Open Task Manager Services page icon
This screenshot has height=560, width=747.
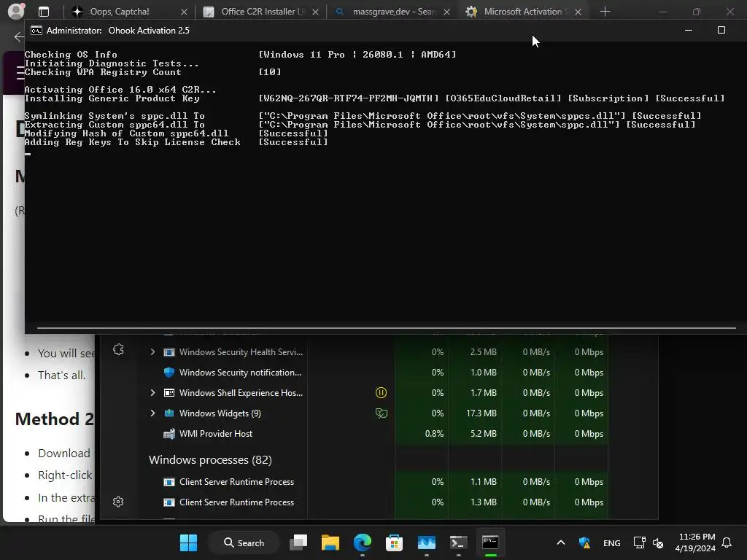[118, 349]
